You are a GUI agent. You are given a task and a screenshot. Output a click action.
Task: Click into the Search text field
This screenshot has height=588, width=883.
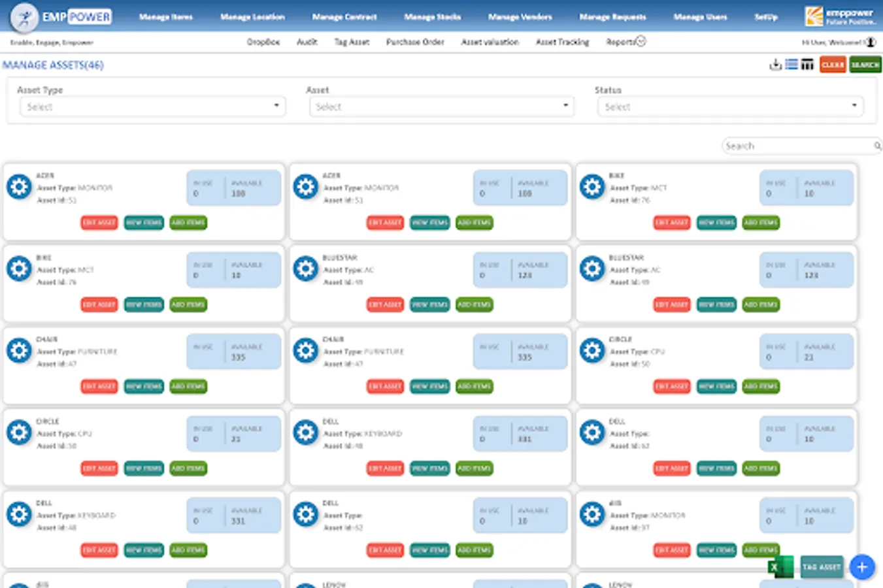pos(797,146)
